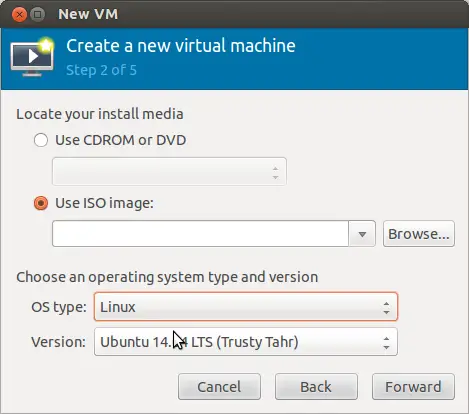This screenshot has width=469, height=414.
Task: Click the Create a new virtual machine heading
Action: pyautogui.click(x=181, y=46)
